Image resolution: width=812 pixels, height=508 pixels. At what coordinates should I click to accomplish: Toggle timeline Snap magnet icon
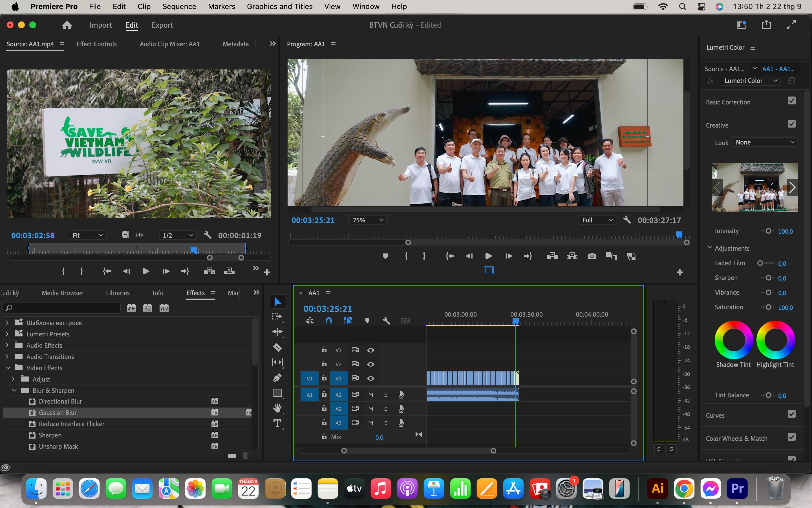328,321
